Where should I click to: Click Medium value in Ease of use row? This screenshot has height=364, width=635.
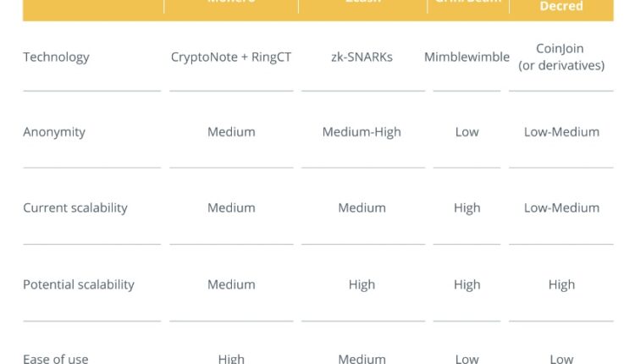click(362, 359)
